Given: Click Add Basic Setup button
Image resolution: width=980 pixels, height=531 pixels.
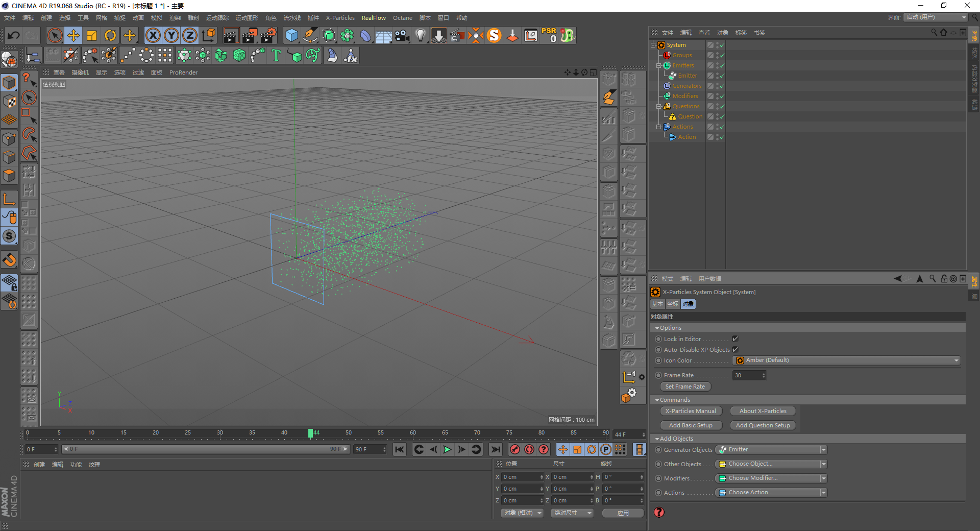Looking at the screenshot, I should (x=691, y=426).
